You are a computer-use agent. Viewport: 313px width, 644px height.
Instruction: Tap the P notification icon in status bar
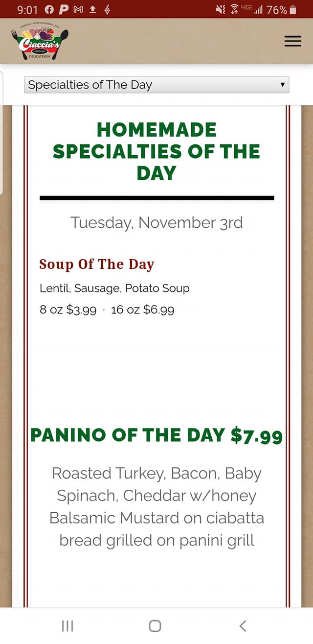(x=64, y=10)
